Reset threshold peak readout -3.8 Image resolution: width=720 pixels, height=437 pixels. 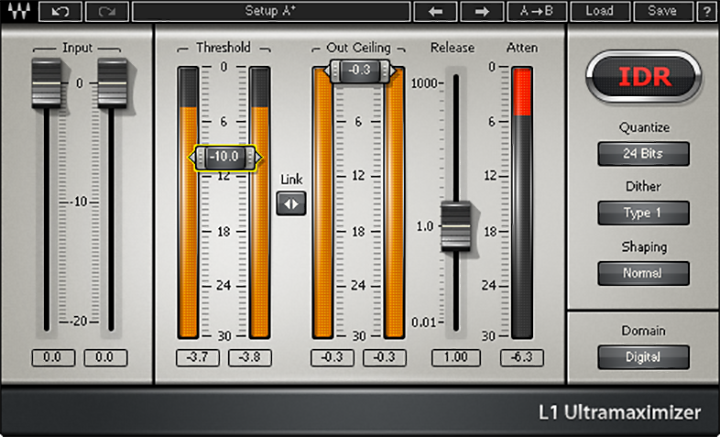tap(250, 358)
